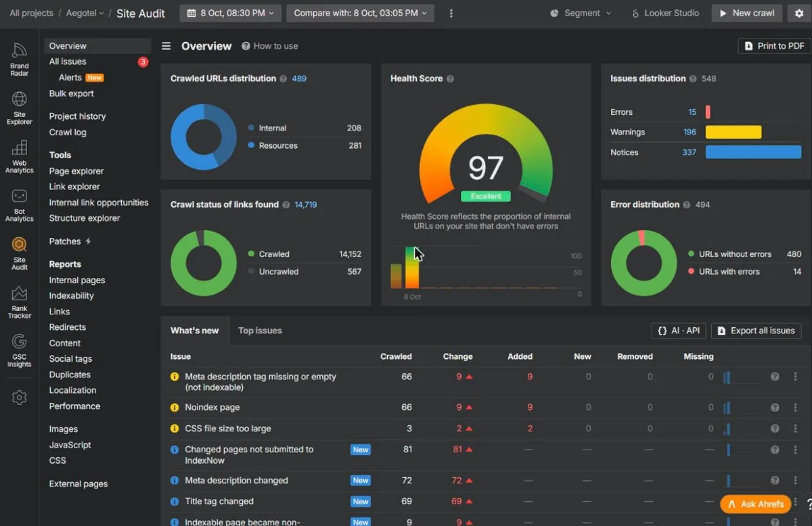The width and height of the screenshot is (812, 526).
Task: Open row menu for Noindex page issue
Action: click(795, 408)
